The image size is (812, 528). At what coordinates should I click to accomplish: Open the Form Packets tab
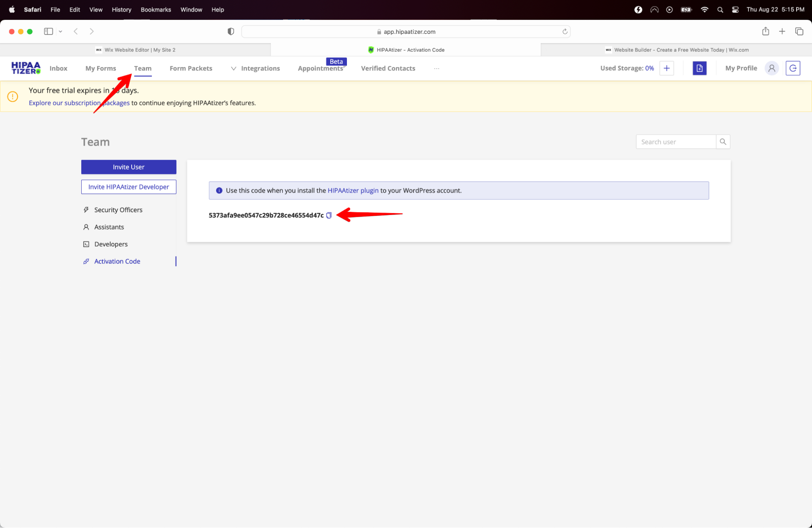191,68
